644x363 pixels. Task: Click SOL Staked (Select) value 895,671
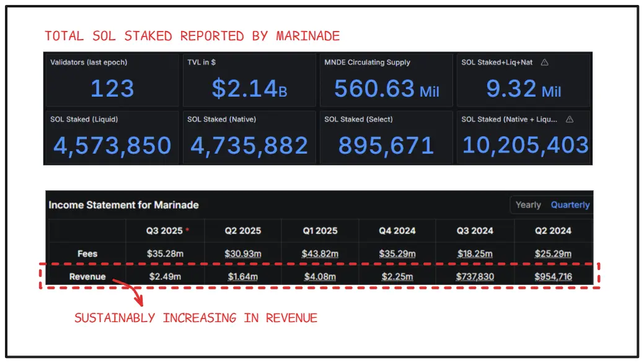[x=386, y=146]
